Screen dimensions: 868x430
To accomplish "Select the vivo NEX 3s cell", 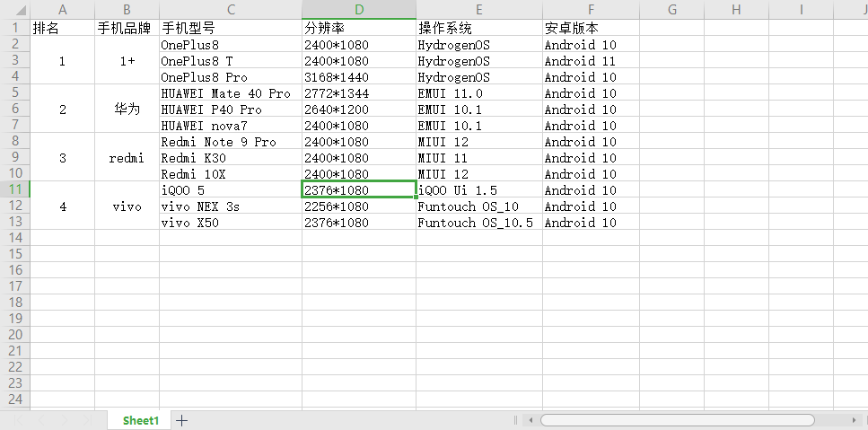I will tap(231, 206).
